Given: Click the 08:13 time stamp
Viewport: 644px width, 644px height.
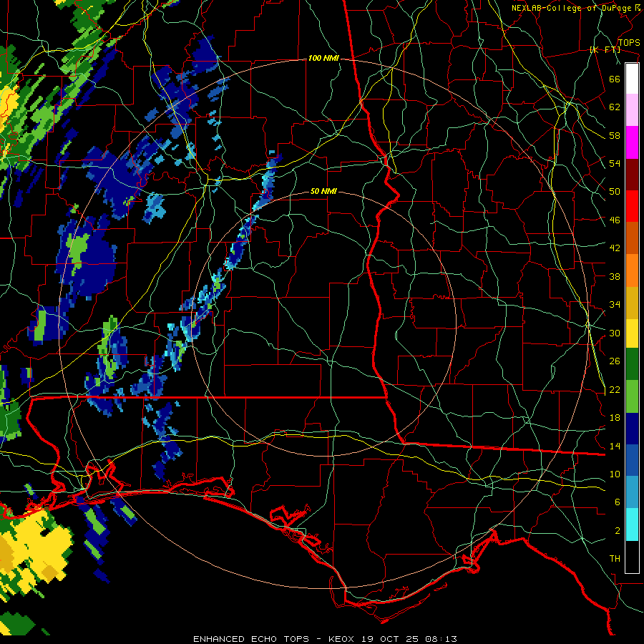Looking at the screenshot, I should 441,639.
